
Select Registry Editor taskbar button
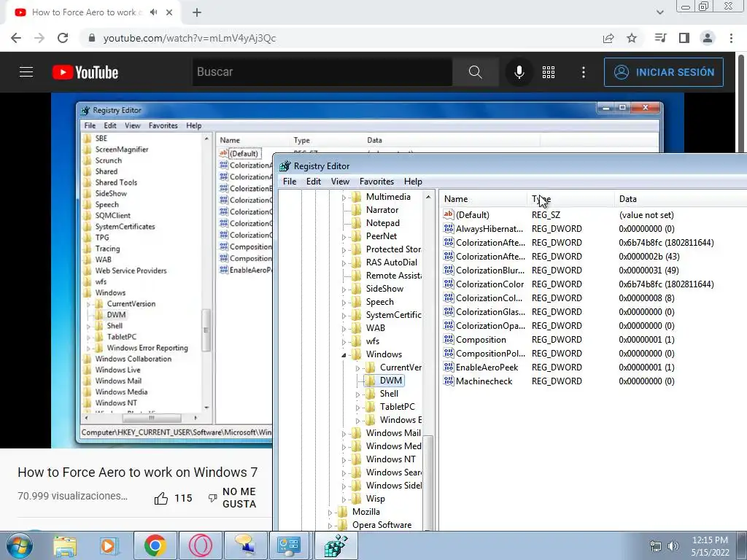tap(336, 545)
